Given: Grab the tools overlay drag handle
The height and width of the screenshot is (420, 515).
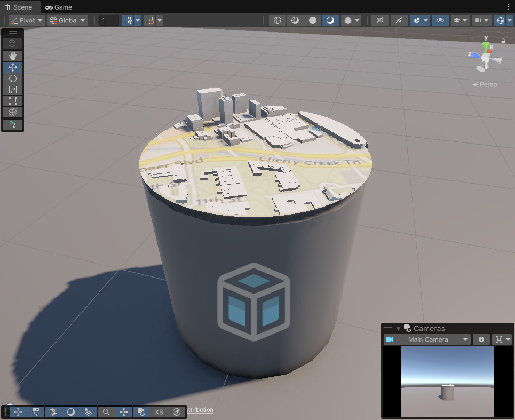Looking at the screenshot, I should (12, 33).
